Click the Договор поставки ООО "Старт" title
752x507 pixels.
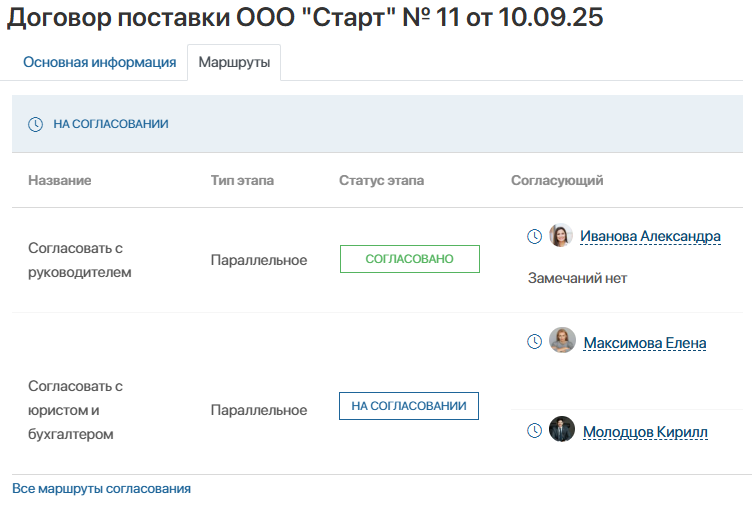tap(305, 17)
